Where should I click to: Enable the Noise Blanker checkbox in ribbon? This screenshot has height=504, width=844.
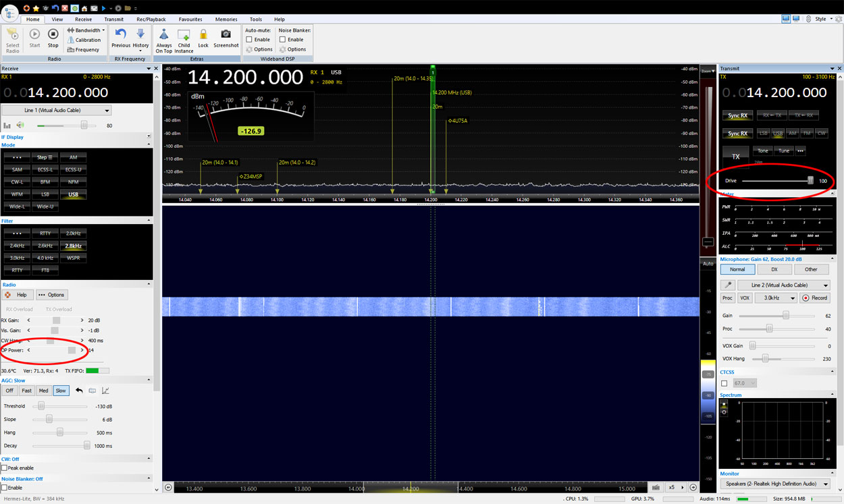[282, 40]
